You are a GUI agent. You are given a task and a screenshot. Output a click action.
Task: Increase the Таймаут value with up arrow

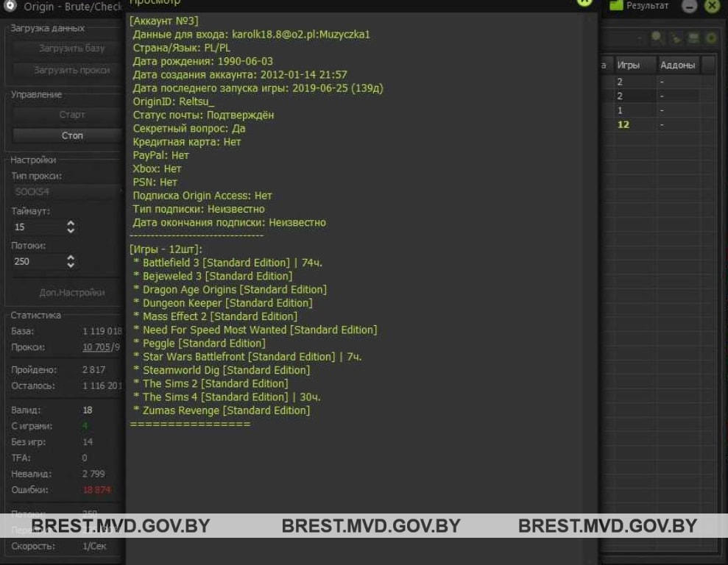coord(71,223)
